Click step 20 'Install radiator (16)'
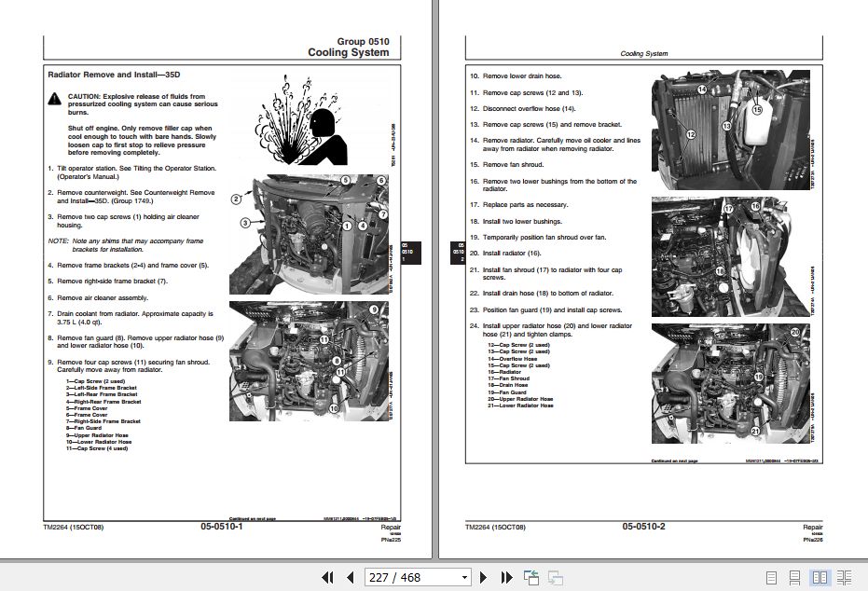 click(x=505, y=254)
